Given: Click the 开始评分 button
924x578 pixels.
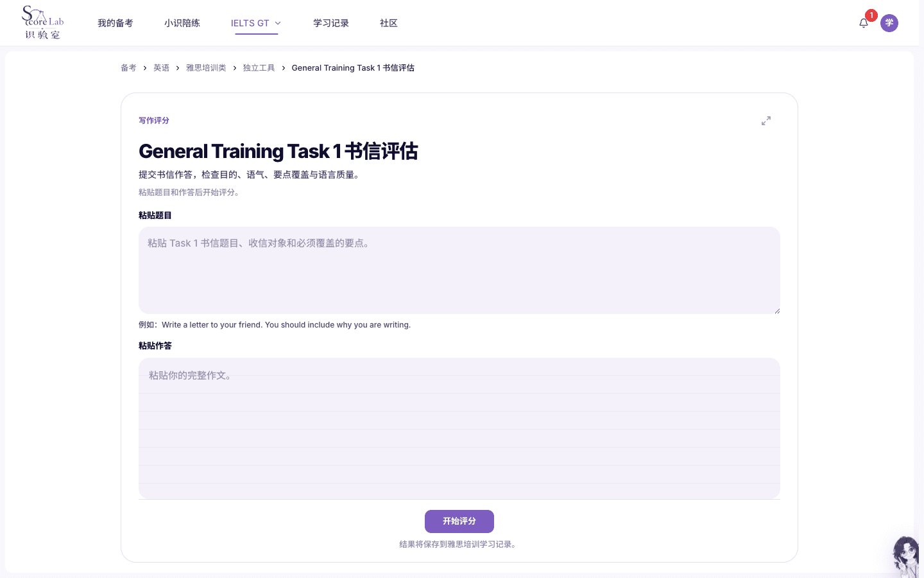Looking at the screenshot, I should point(459,521).
